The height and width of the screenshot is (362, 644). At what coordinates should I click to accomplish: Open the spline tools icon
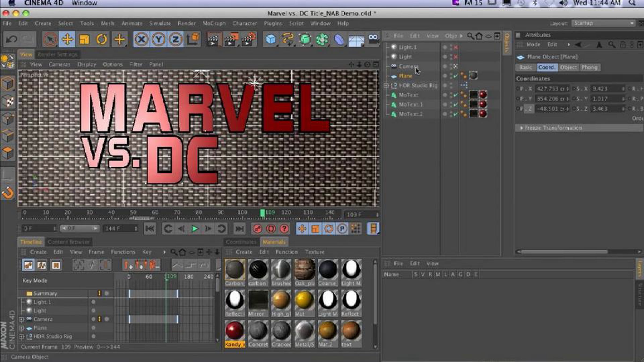[x=288, y=39]
